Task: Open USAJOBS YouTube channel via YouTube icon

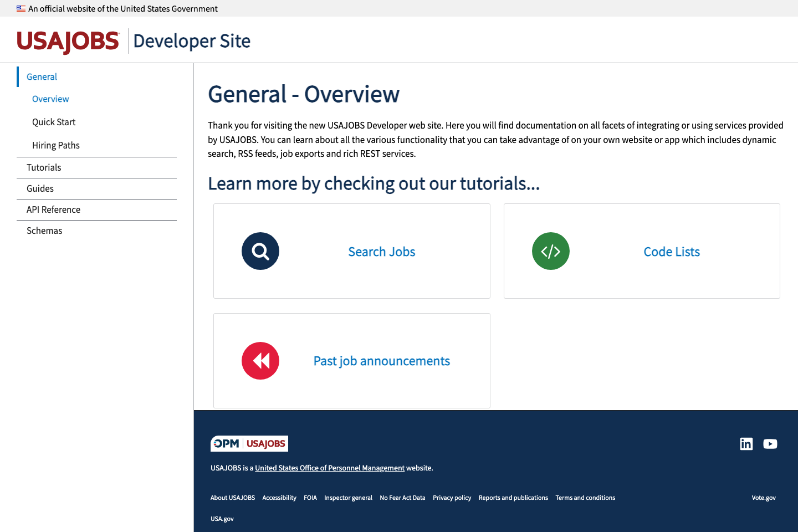Action: click(x=770, y=443)
